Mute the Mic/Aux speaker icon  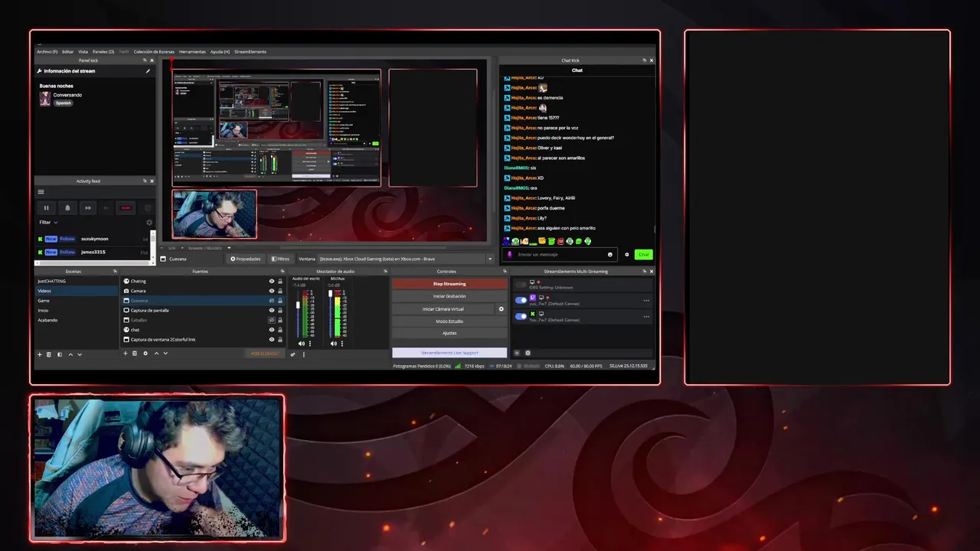click(333, 344)
